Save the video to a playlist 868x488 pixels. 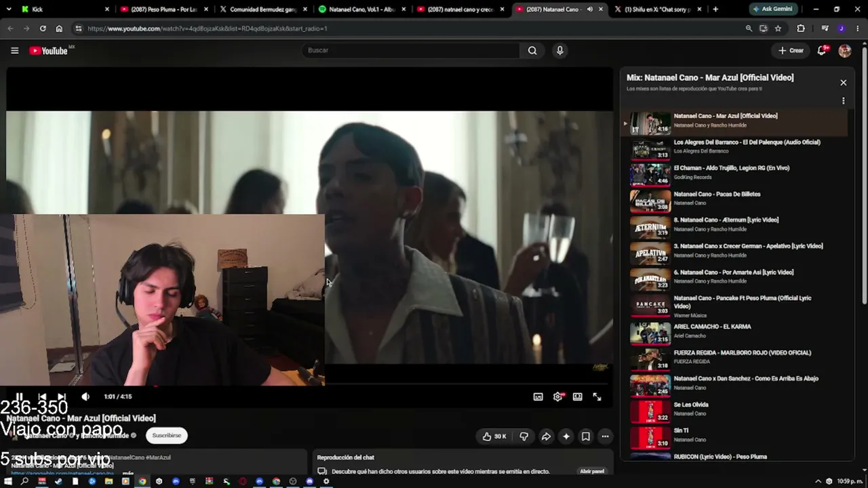click(586, 436)
